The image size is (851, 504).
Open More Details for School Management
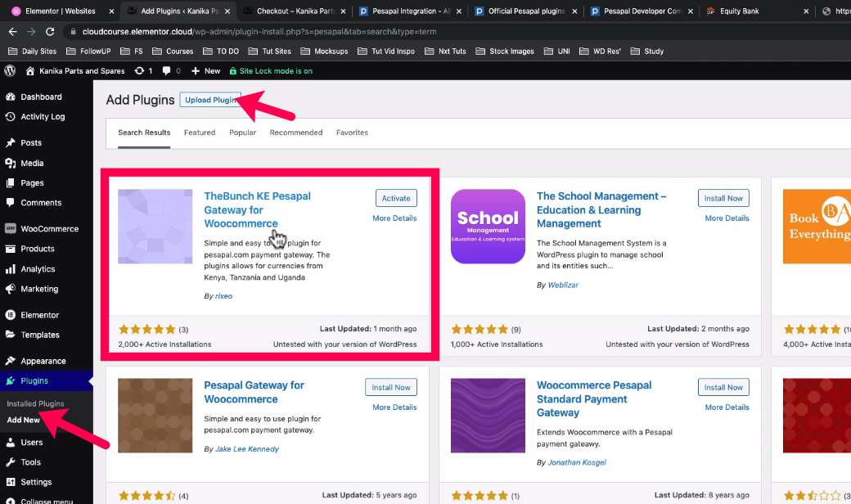coord(727,218)
